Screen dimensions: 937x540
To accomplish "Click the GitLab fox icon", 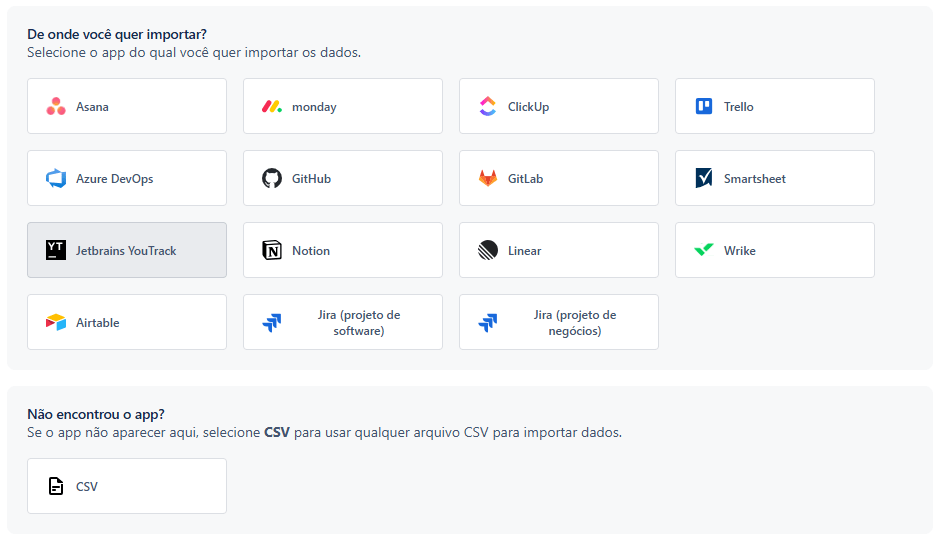I will coord(488,179).
